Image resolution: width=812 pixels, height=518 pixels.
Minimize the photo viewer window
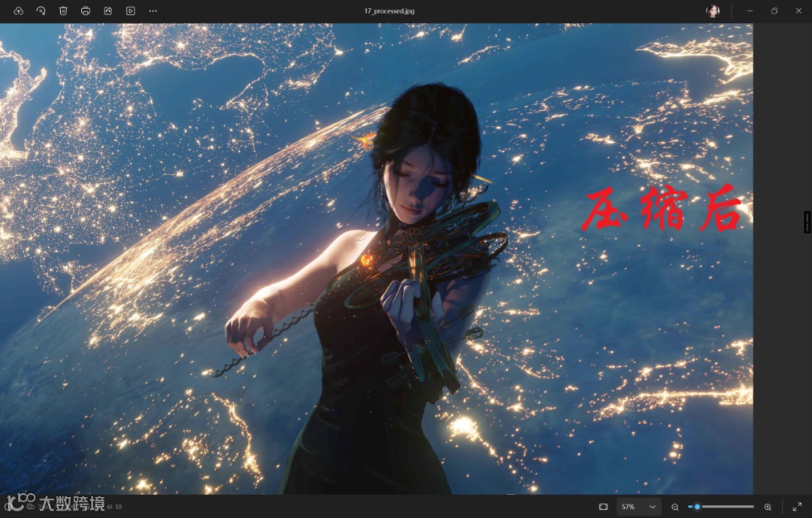click(x=750, y=11)
